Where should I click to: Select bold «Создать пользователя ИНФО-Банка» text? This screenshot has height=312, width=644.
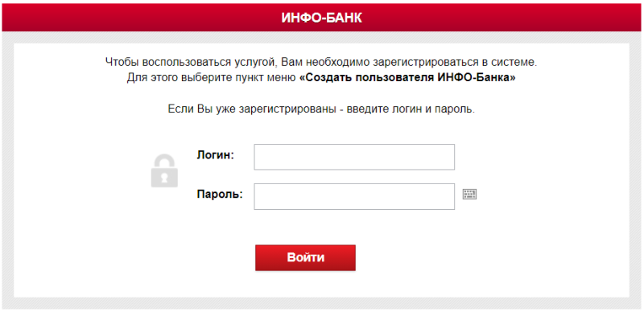click(x=407, y=77)
